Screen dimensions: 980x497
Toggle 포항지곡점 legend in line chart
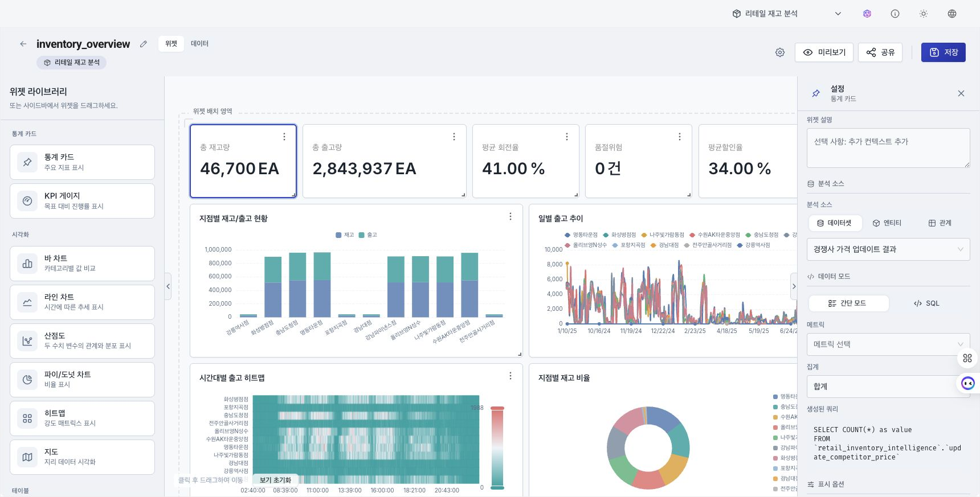coord(629,245)
